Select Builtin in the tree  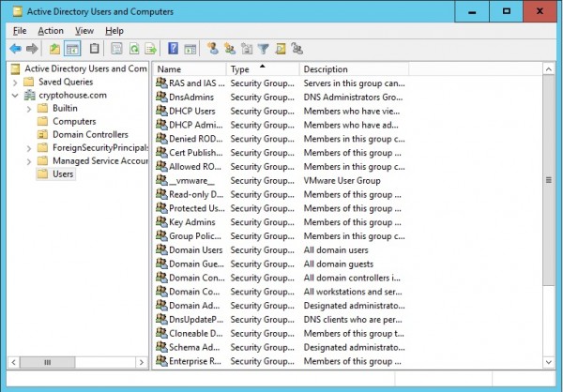[65, 108]
